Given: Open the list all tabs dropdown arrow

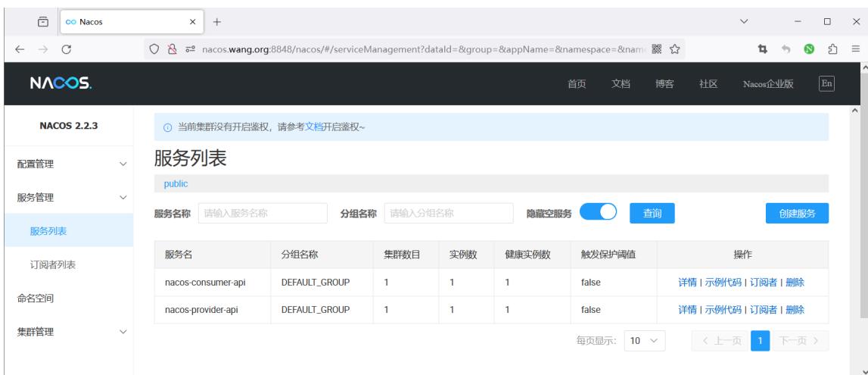Looking at the screenshot, I should click(744, 22).
